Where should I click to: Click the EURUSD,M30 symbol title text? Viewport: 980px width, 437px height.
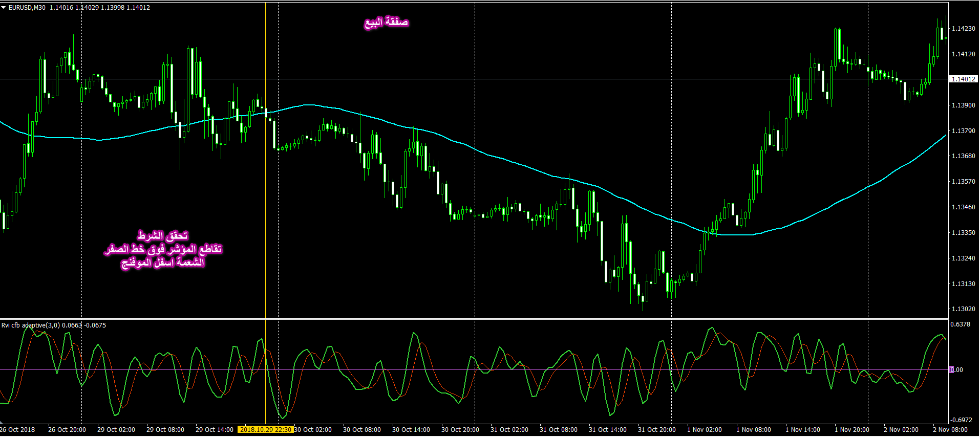point(27,8)
